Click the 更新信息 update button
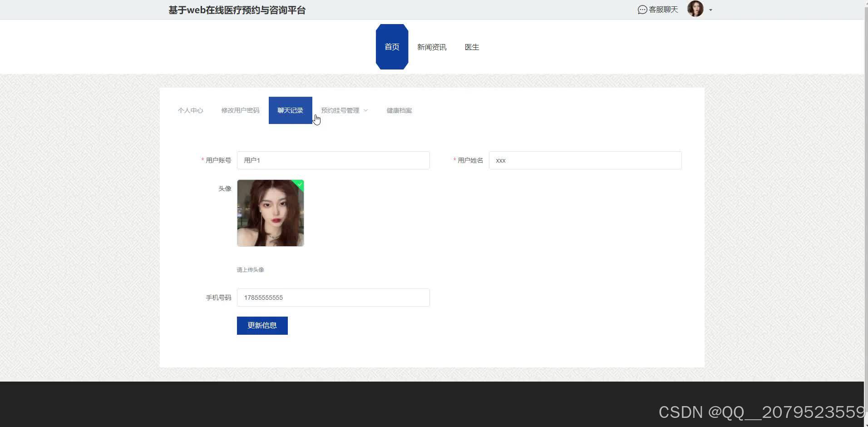Screen dimensions: 868x427 tap(262, 325)
